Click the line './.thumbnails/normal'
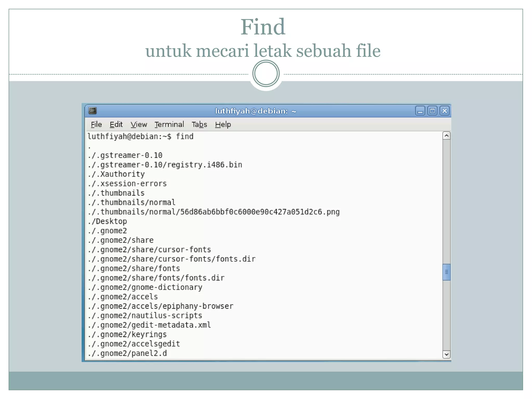The width and height of the screenshot is (532, 399). 132,202
